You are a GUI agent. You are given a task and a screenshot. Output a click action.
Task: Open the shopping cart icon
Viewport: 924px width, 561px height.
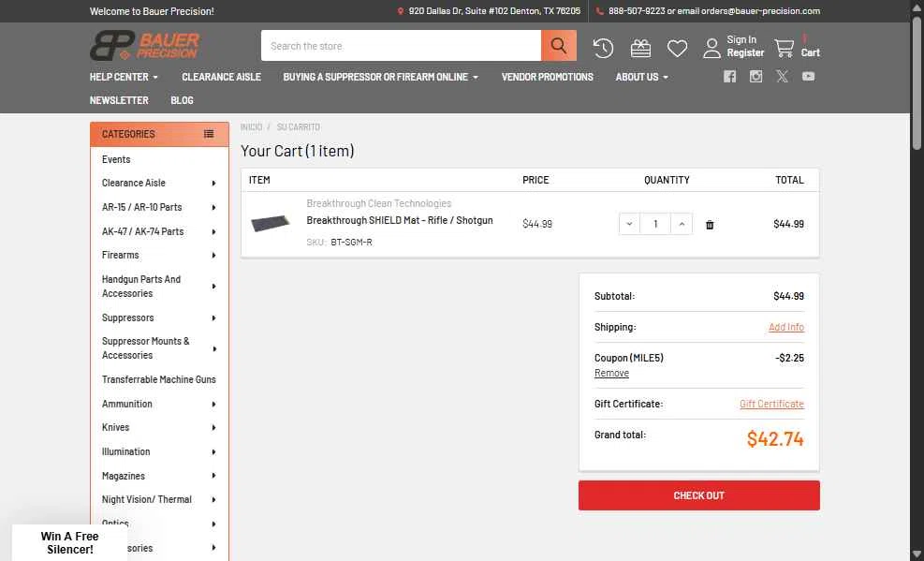tap(784, 47)
